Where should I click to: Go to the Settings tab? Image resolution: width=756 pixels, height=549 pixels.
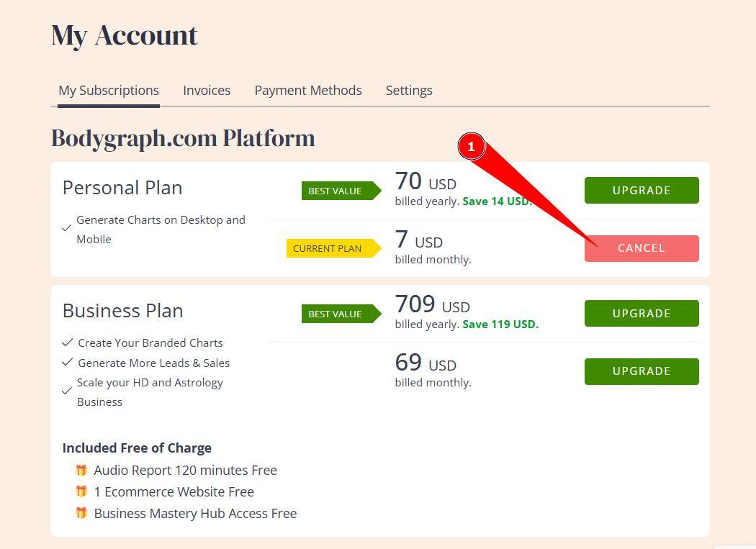tap(409, 91)
